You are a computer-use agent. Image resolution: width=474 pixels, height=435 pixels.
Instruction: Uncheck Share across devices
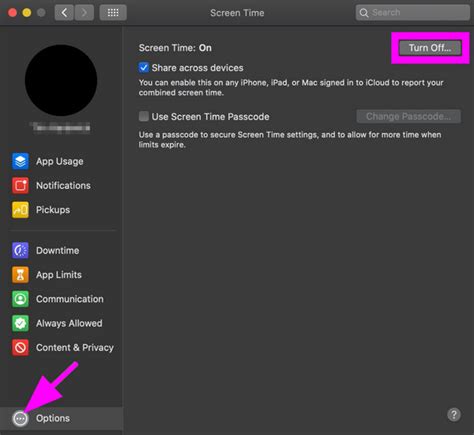(x=144, y=68)
